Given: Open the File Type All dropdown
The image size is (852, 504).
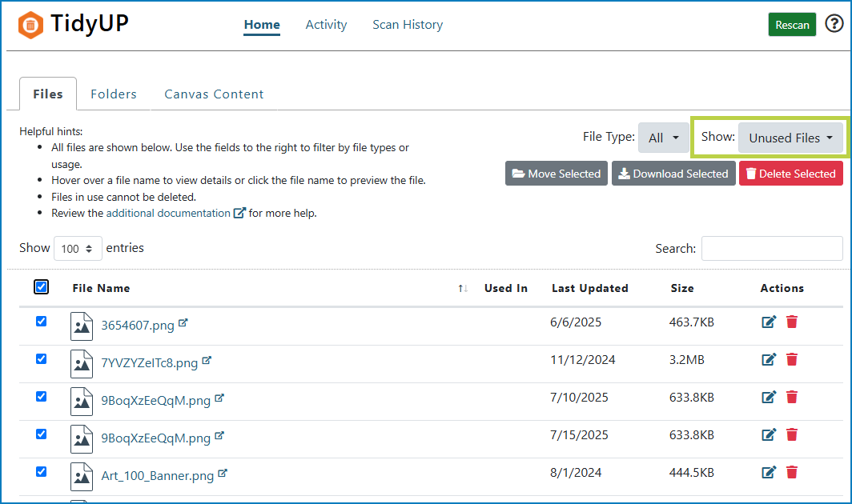Looking at the screenshot, I should coord(663,138).
